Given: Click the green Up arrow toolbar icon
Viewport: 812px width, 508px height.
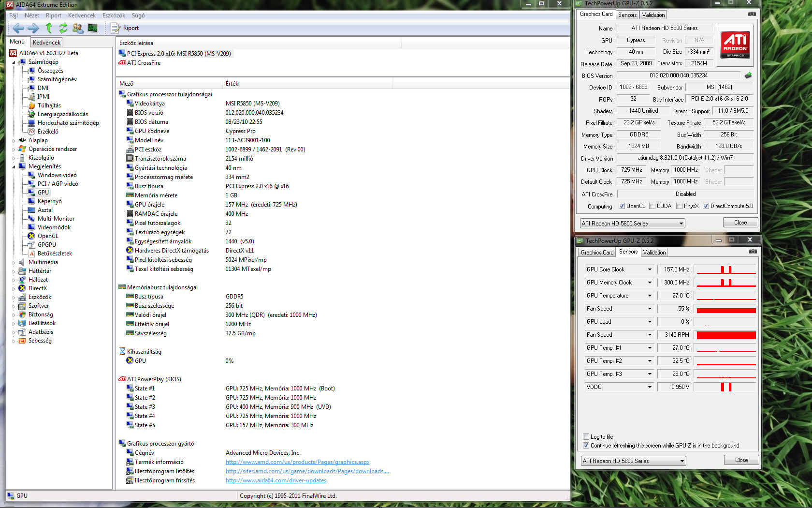Looking at the screenshot, I should (49, 28).
